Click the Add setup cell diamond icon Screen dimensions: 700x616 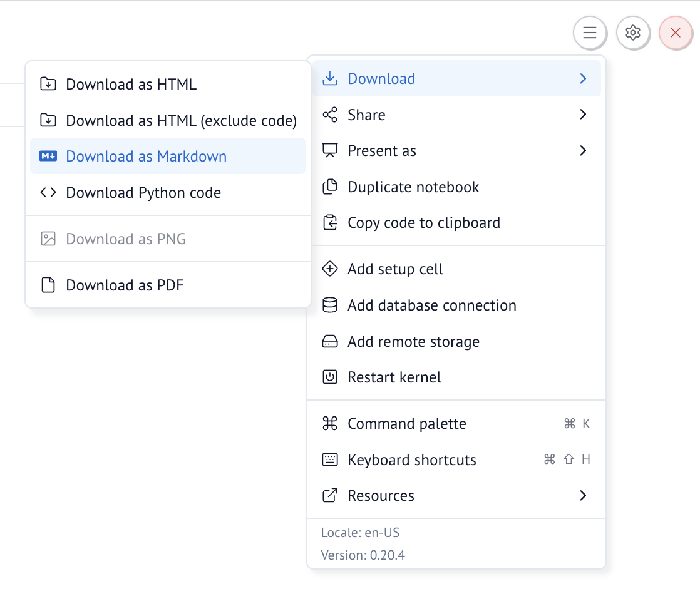[329, 269]
